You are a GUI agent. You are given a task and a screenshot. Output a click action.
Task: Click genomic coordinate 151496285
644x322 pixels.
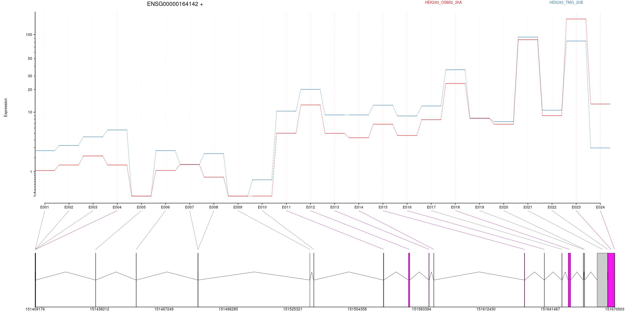pyautogui.click(x=228, y=309)
